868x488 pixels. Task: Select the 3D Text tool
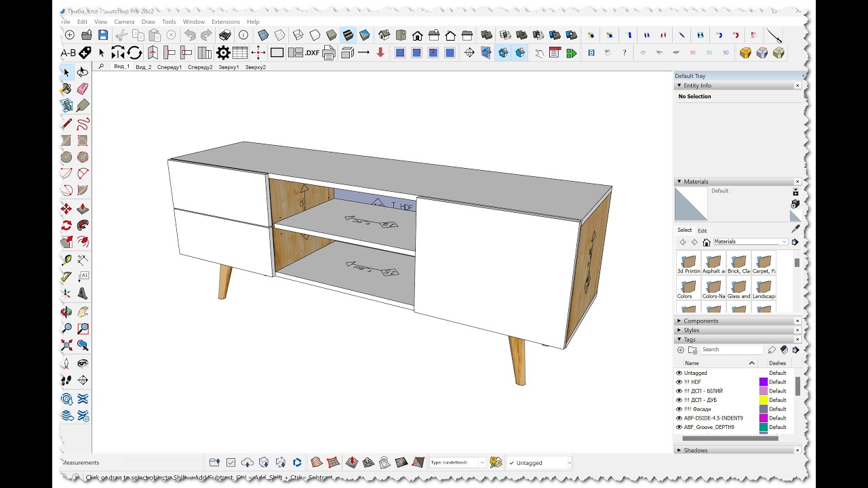click(83, 294)
